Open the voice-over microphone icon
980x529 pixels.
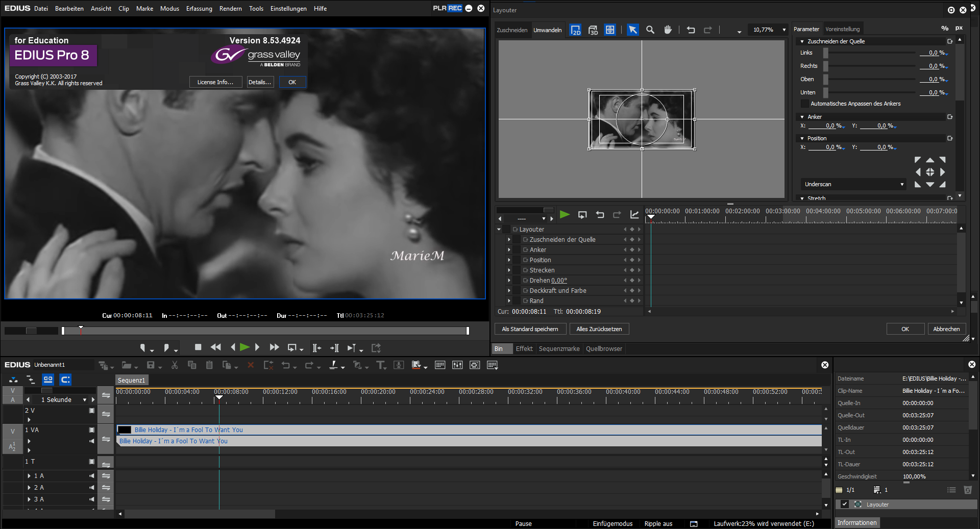(x=399, y=365)
